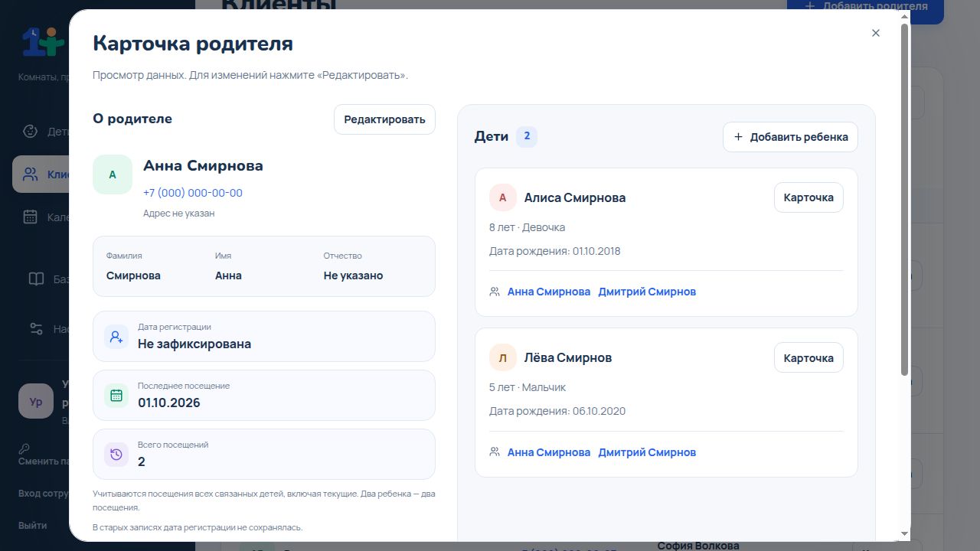Image resolution: width=980 pixels, height=551 pixels.
Task: Click phone number +7 (000) 000-00-00
Action: [193, 193]
